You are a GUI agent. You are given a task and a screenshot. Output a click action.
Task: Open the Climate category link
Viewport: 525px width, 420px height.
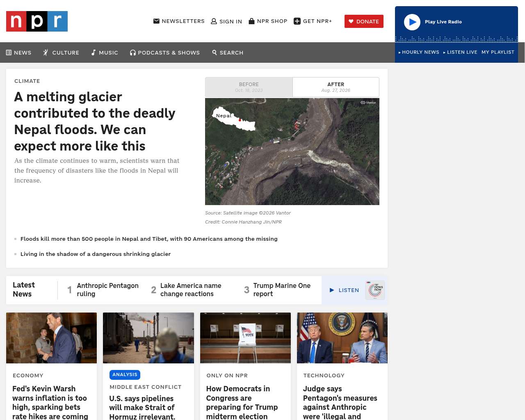point(27,81)
